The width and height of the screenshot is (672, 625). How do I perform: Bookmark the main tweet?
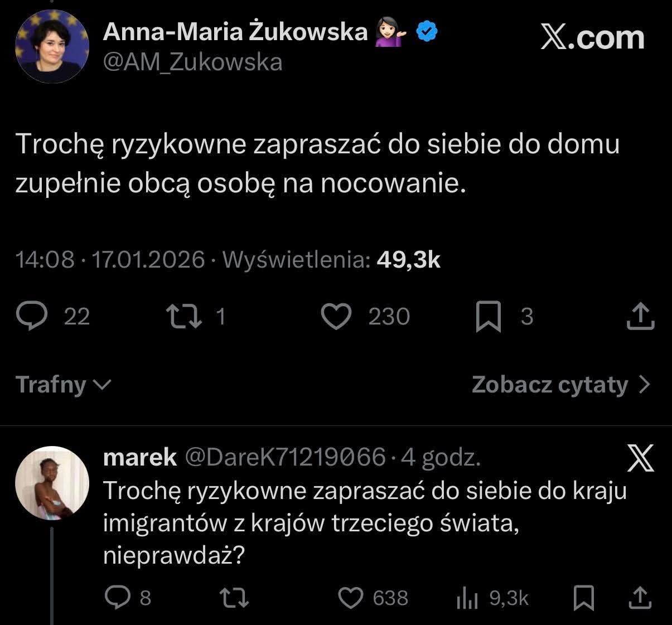[488, 316]
